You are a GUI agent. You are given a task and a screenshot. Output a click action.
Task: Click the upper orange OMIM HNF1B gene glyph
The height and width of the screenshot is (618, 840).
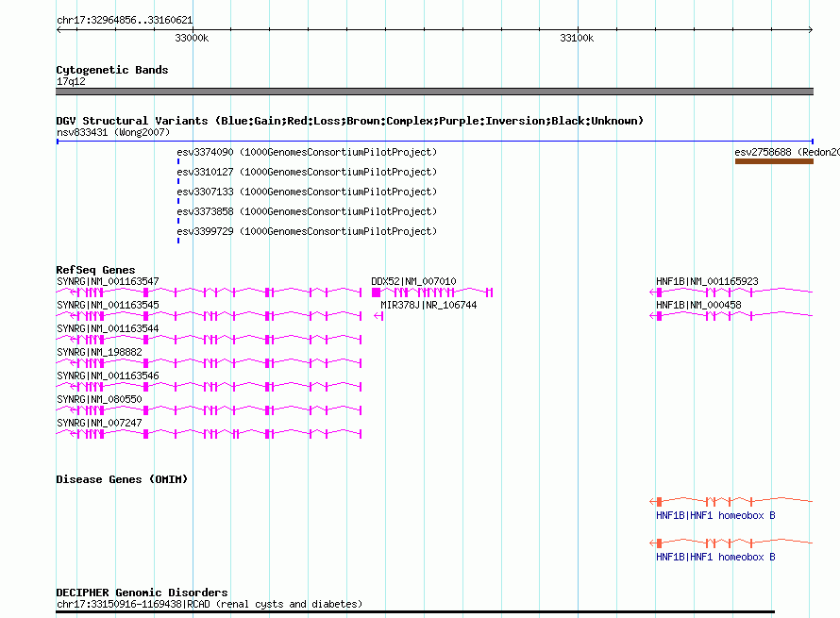point(731,502)
